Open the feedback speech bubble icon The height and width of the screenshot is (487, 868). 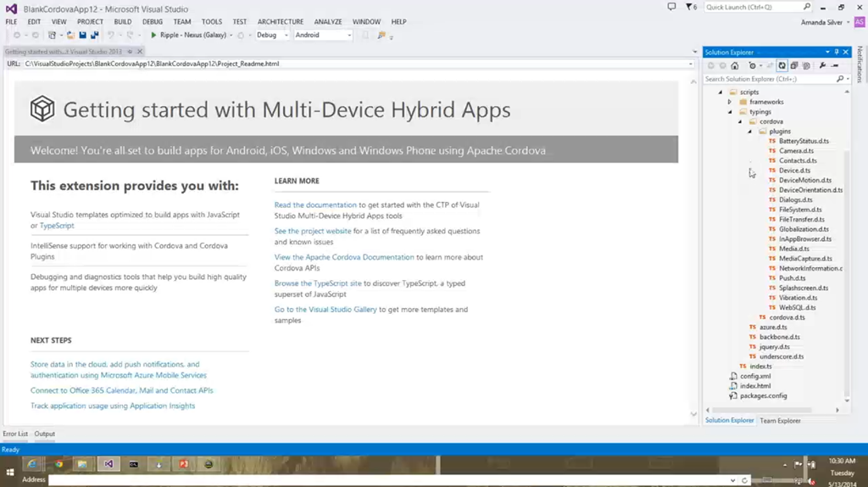[671, 7]
